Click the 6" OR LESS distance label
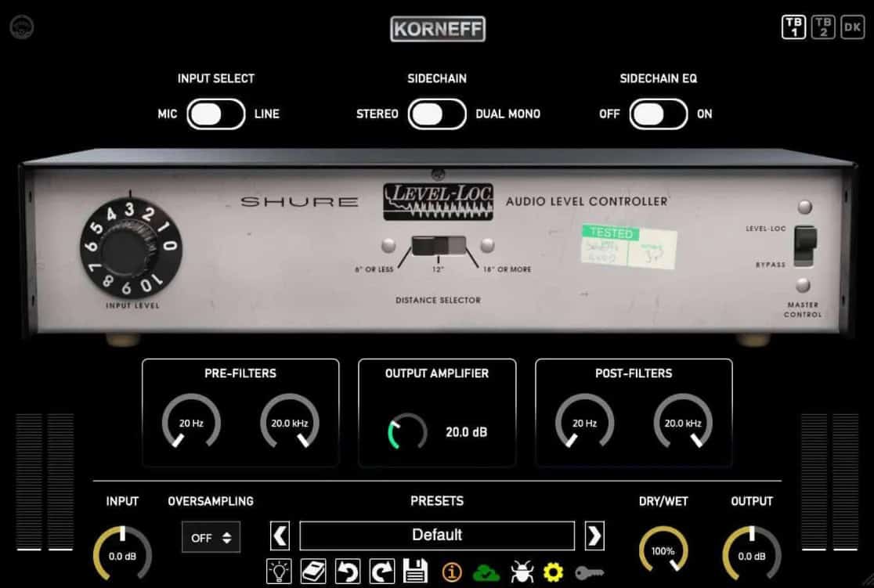The width and height of the screenshot is (874, 588). pyautogui.click(x=374, y=270)
